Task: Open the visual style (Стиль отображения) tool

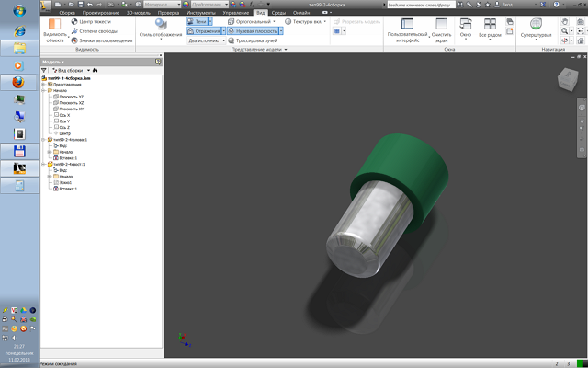Action: click(x=162, y=29)
